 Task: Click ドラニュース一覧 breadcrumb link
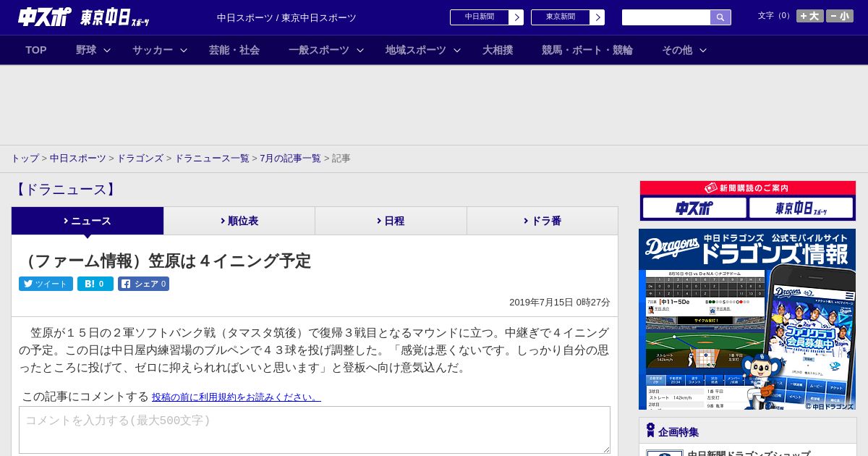click(x=212, y=159)
